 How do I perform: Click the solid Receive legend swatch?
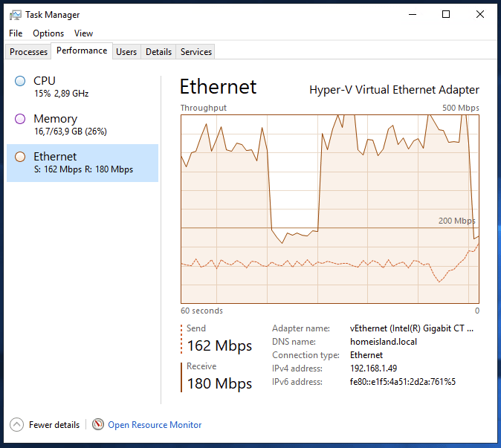point(181,377)
